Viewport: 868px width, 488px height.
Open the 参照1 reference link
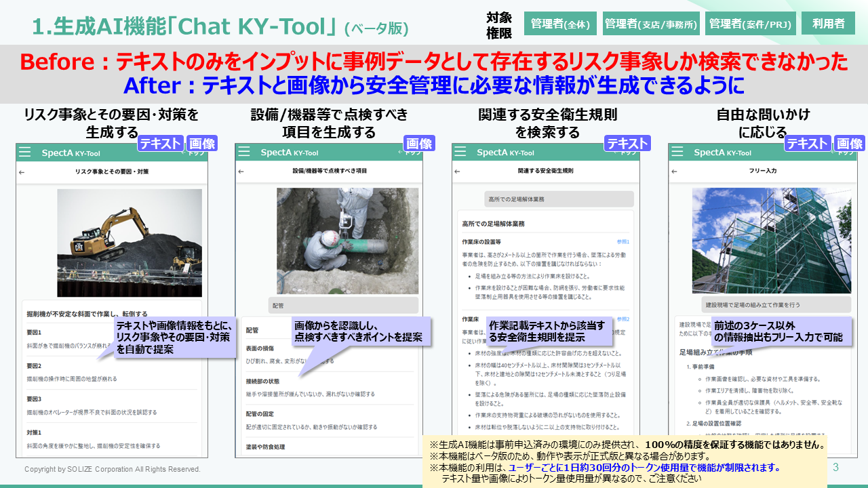click(623, 241)
